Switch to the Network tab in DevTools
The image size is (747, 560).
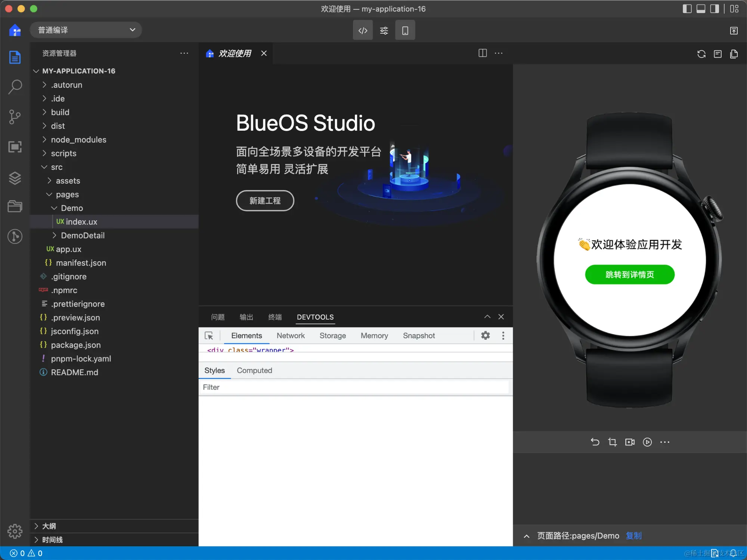[290, 336]
